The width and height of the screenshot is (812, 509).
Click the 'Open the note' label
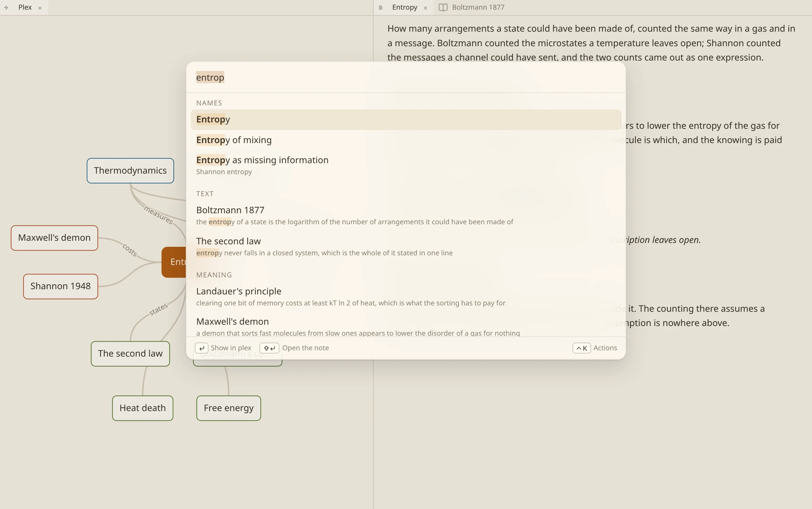pos(306,348)
